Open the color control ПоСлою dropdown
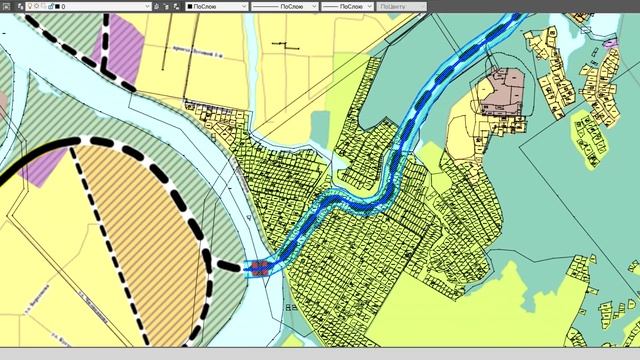The image size is (640, 360). tap(216, 7)
